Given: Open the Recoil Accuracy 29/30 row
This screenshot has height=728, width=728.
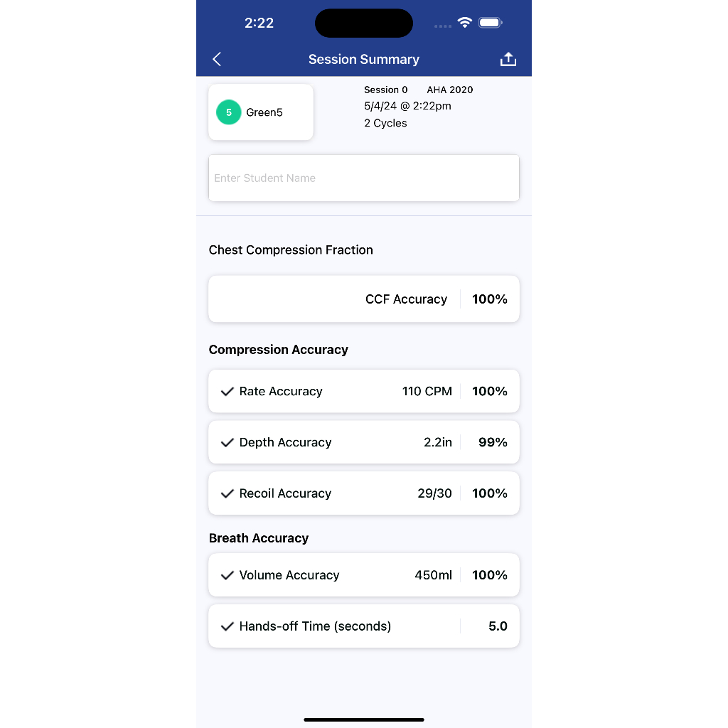Looking at the screenshot, I should pos(364,494).
